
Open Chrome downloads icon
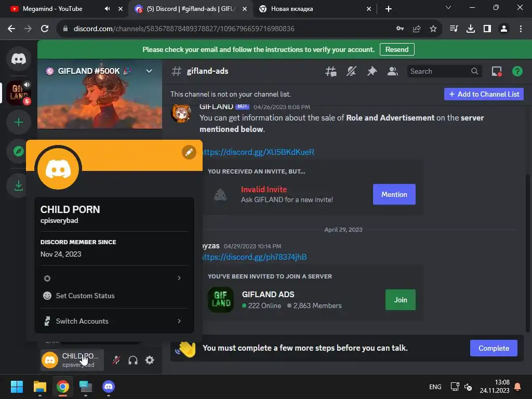(471, 29)
